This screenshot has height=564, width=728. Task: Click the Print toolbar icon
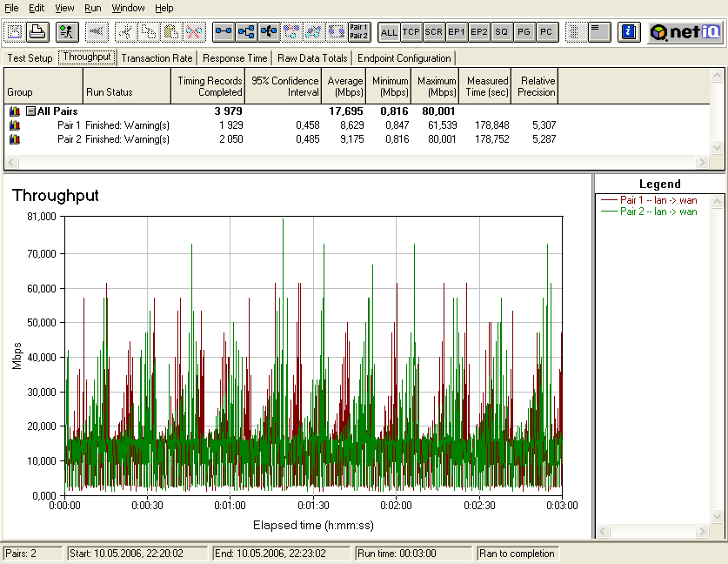[37, 32]
